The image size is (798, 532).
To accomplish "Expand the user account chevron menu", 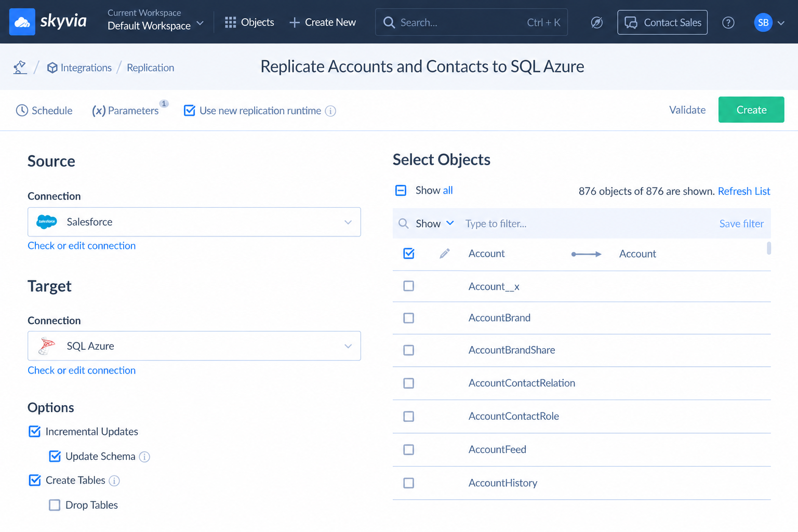I will tap(781, 23).
